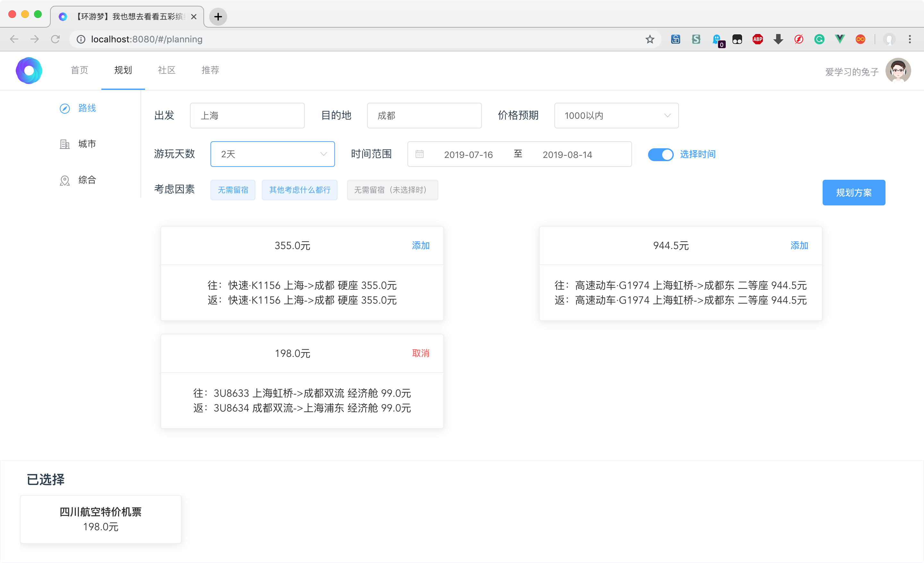The width and height of the screenshot is (924, 563).
Task: Click the calendar icon in date range
Action: tap(419, 154)
